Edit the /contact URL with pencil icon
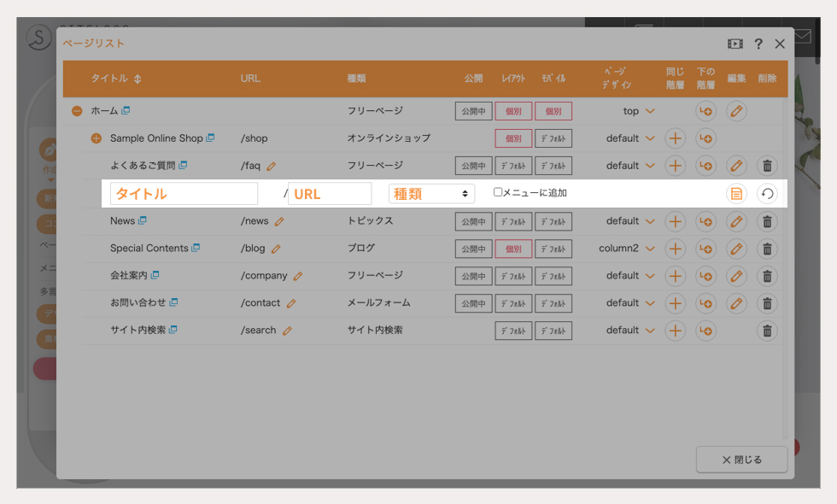Screen dimensions: 837x504 pos(291,303)
